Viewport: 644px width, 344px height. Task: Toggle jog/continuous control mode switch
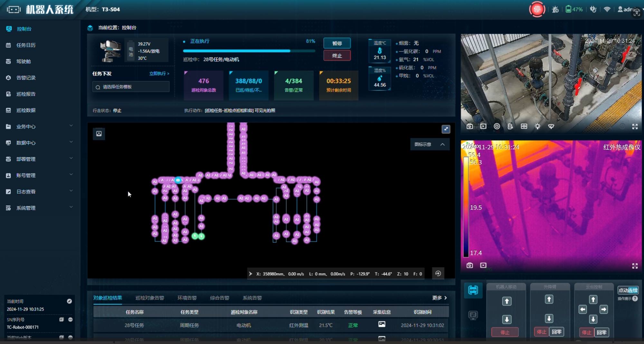[x=628, y=290]
